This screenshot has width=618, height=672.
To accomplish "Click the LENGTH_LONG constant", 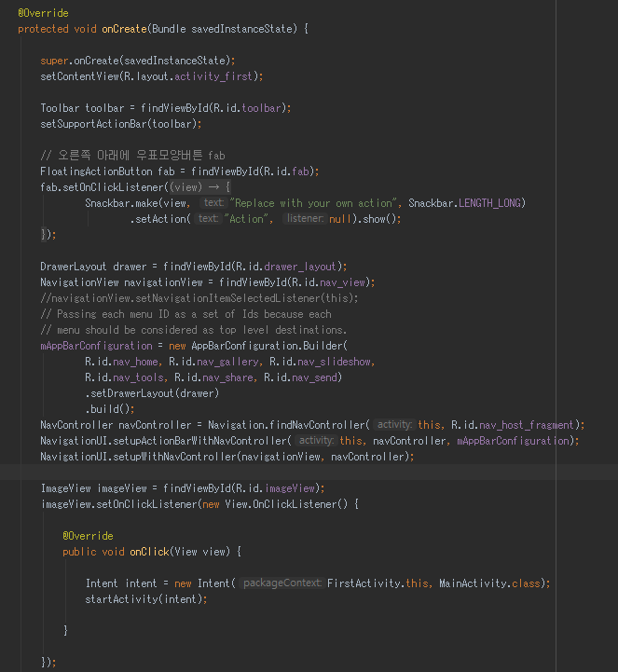I will (x=490, y=203).
